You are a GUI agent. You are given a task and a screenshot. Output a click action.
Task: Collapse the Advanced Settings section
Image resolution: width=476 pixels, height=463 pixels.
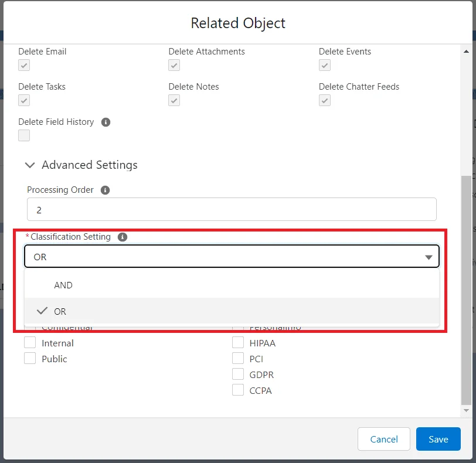30,165
